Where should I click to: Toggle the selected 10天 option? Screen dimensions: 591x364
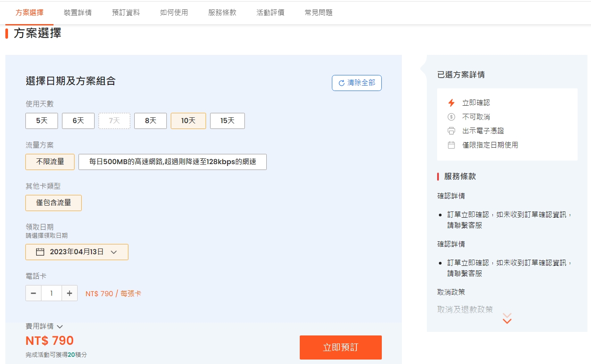point(188,121)
